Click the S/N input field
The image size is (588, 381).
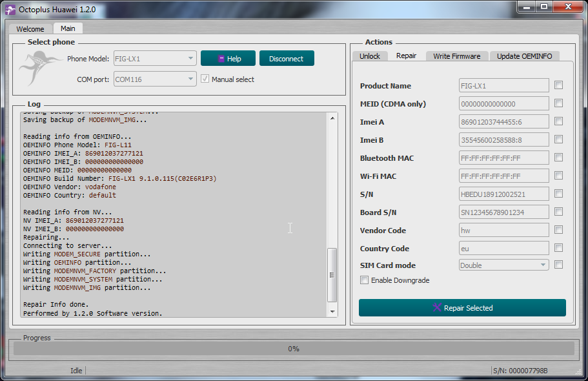(x=503, y=194)
